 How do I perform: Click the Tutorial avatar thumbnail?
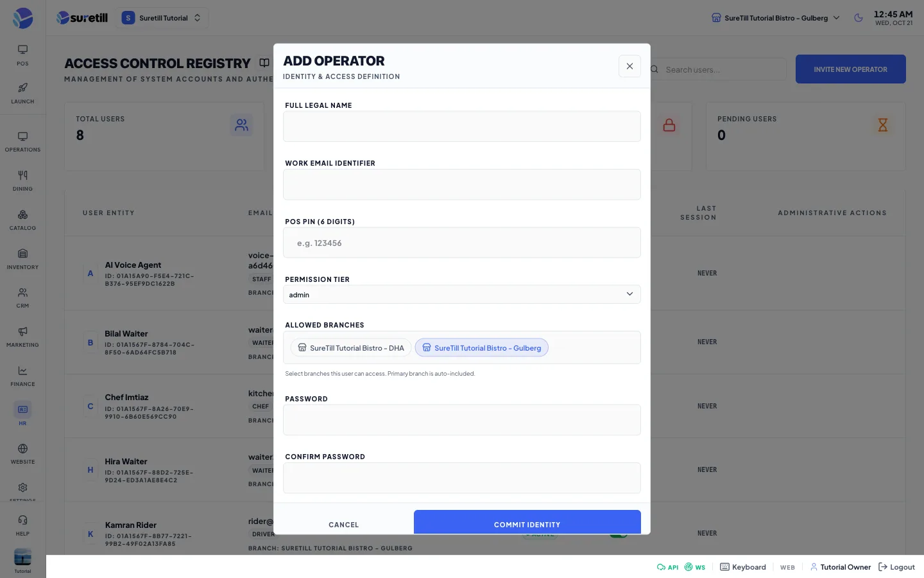[22, 557]
